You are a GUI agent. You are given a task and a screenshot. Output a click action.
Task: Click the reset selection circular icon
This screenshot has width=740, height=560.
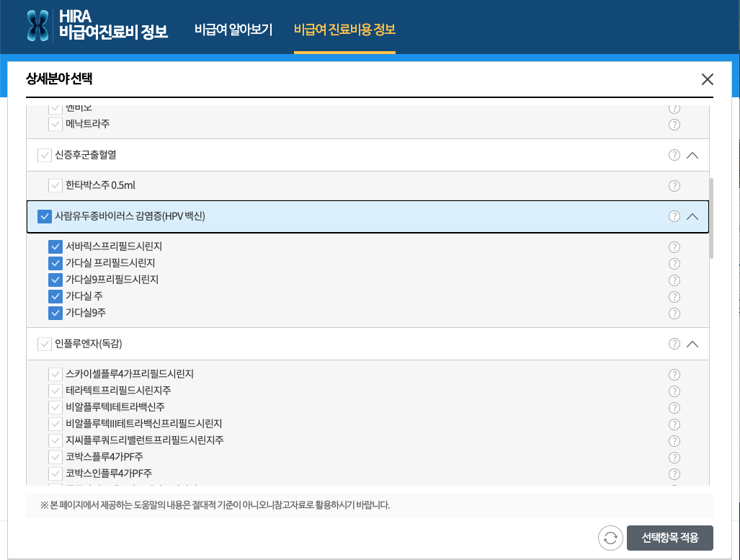point(610,538)
